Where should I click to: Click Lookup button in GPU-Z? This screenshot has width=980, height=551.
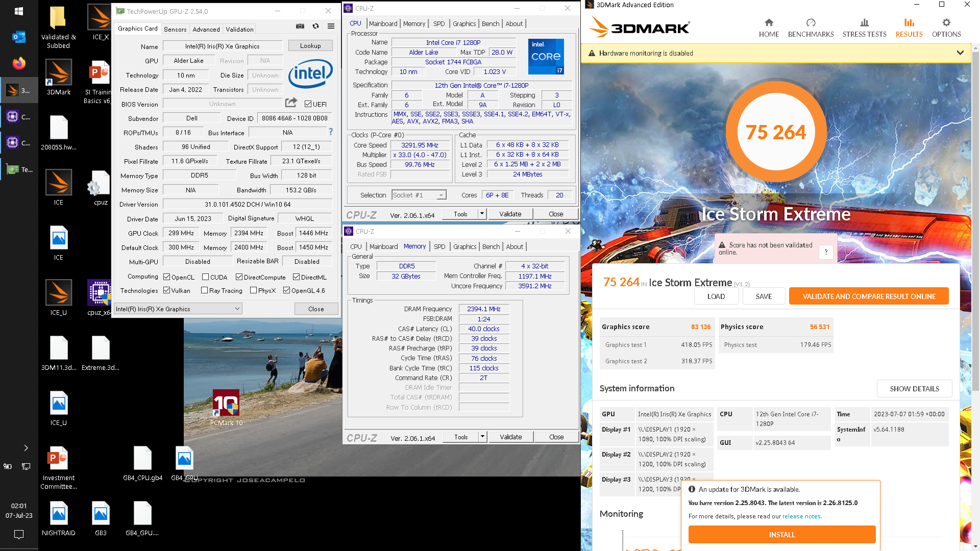point(310,45)
